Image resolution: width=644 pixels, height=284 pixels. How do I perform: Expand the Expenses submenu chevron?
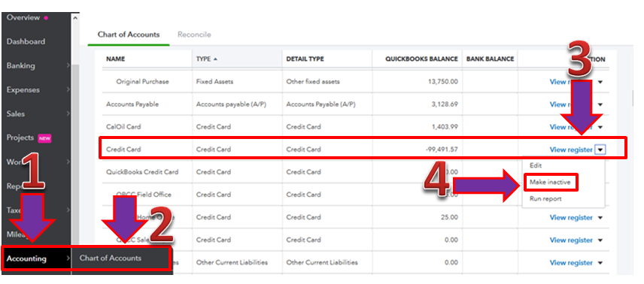(68, 90)
